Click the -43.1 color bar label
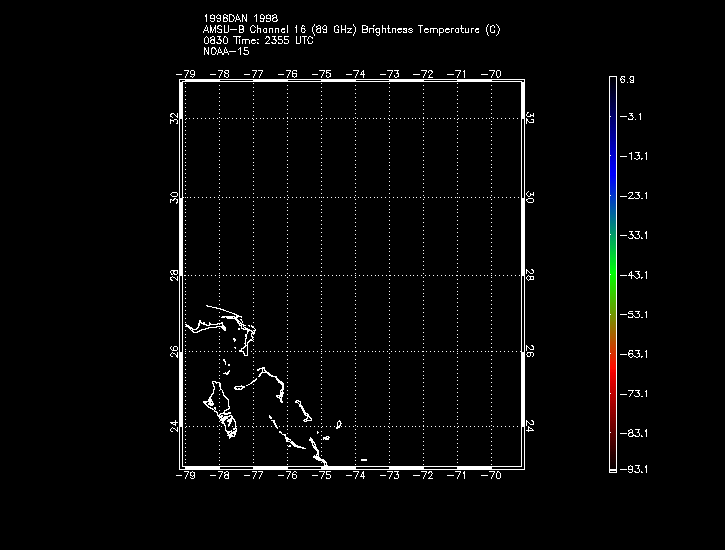725x550 pixels. pyautogui.click(x=633, y=275)
